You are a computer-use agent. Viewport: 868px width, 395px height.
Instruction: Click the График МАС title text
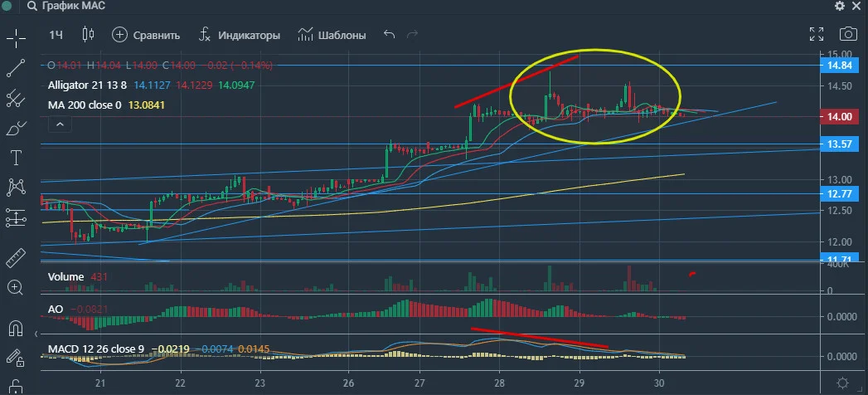point(74,6)
